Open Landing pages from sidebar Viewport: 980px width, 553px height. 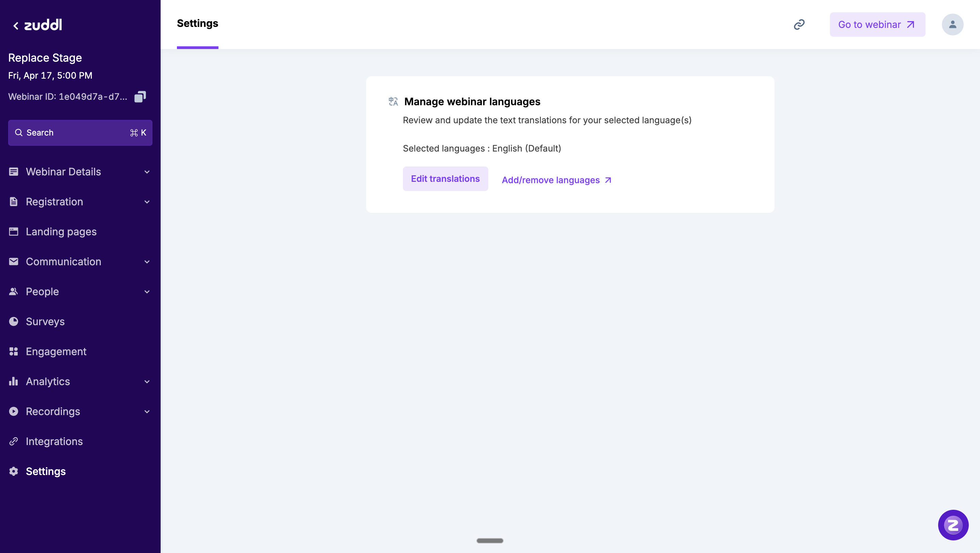pos(61,232)
